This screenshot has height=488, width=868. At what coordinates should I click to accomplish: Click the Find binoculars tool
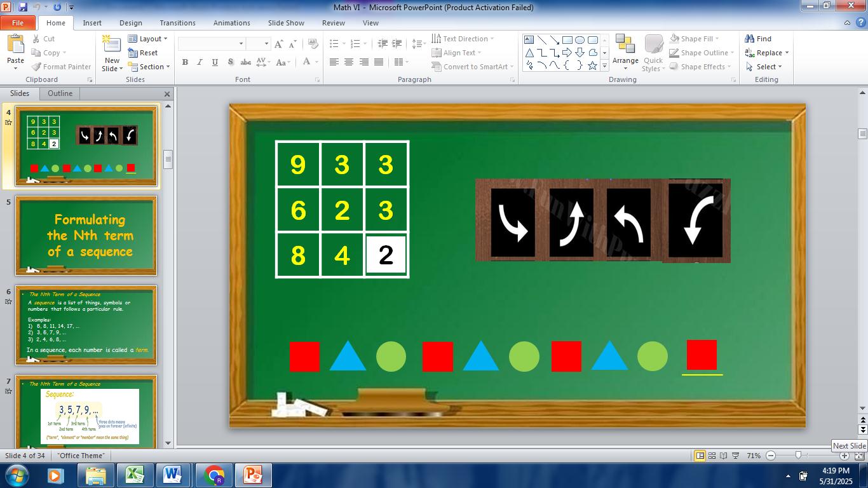point(758,39)
